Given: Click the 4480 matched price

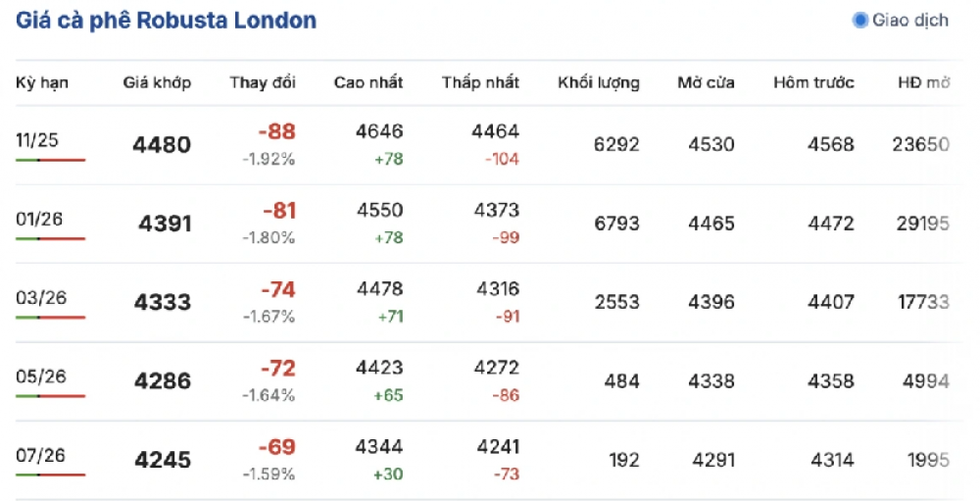Looking at the screenshot, I should (x=162, y=145).
